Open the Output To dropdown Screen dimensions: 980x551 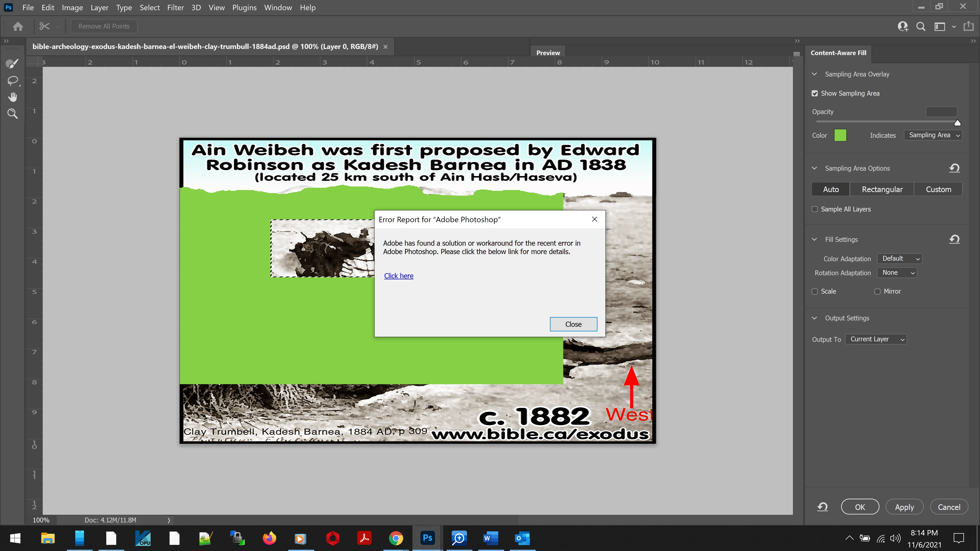coord(876,339)
